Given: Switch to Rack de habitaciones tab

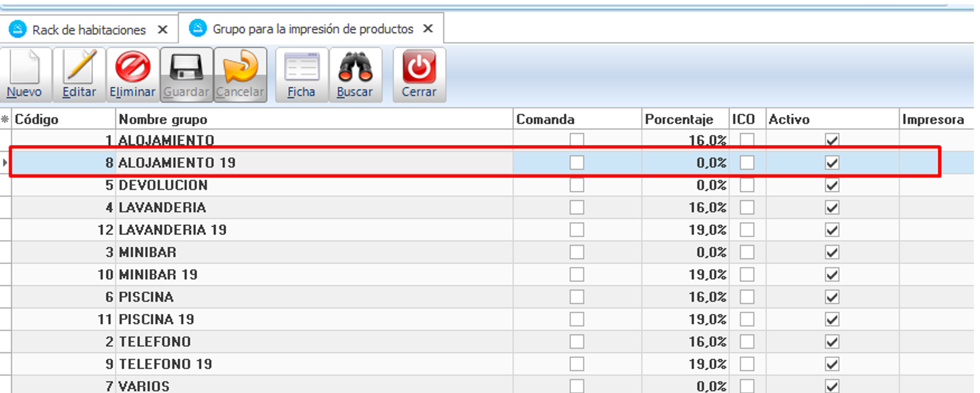Looking at the screenshot, I should 88,29.
